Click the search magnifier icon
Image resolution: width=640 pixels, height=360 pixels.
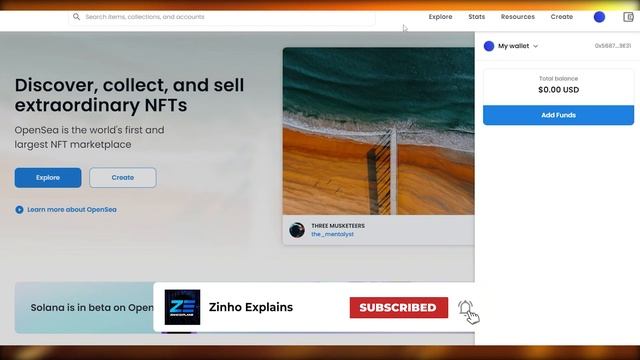point(76,17)
